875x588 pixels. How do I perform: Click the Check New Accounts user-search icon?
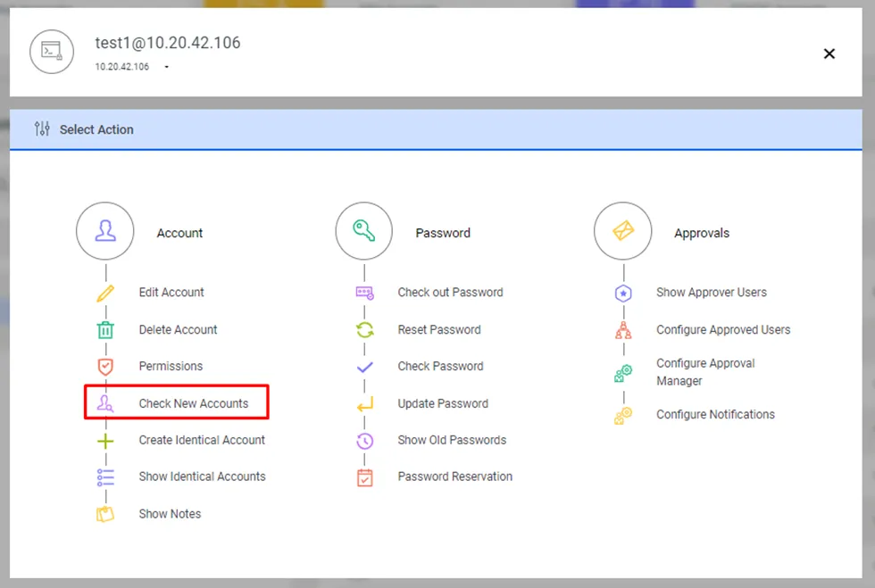click(x=105, y=403)
